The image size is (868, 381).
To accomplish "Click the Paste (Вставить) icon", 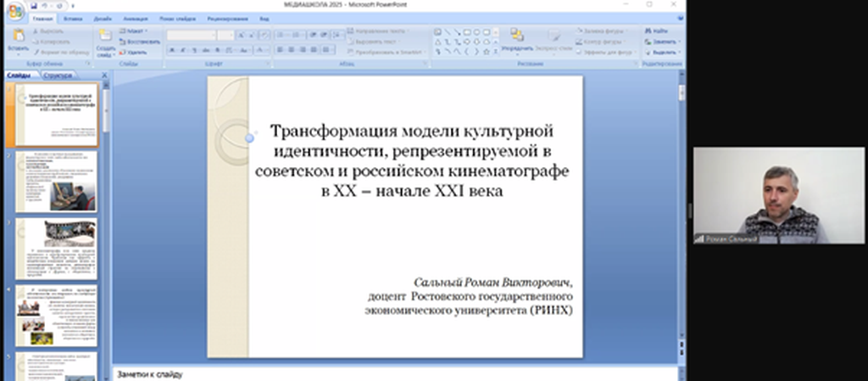I will [16, 36].
